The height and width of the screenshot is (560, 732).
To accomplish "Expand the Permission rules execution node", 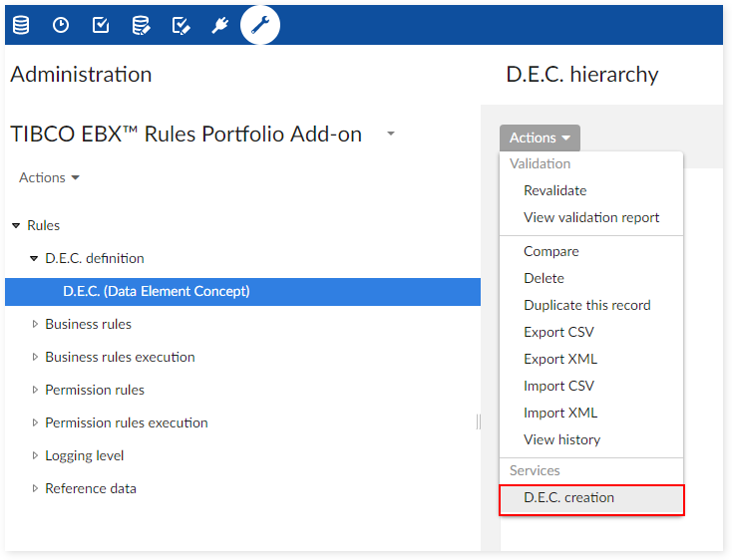I will (35, 422).
